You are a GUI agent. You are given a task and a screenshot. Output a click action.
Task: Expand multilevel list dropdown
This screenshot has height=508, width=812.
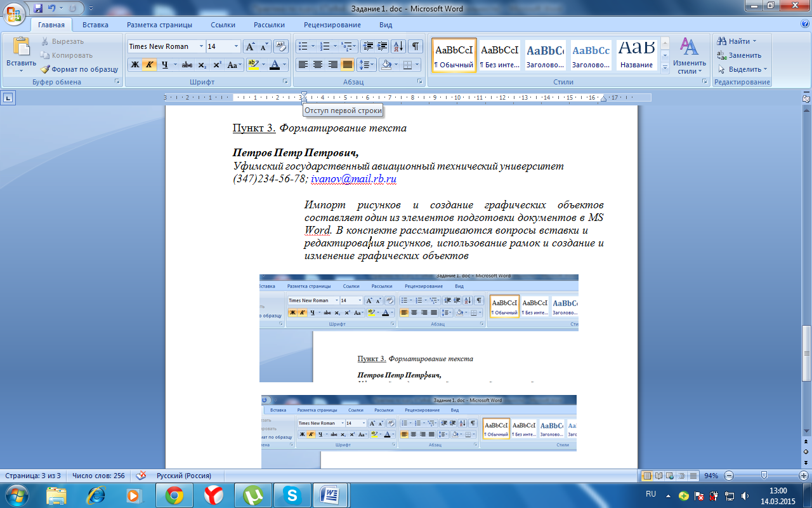[350, 46]
